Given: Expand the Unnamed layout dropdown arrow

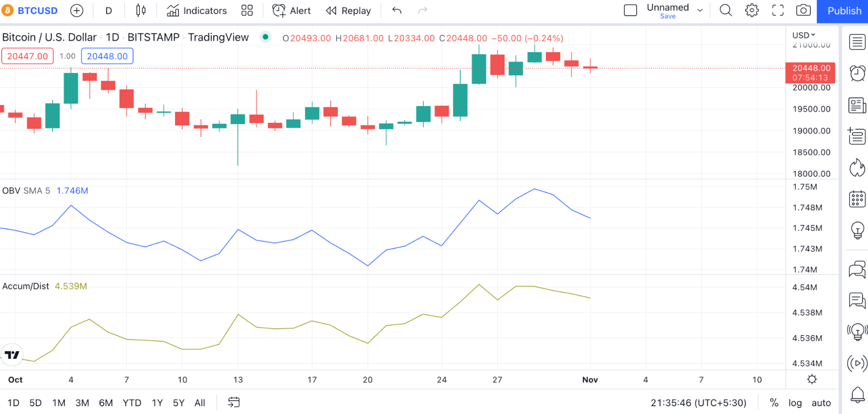Looking at the screenshot, I should pos(700,10).
